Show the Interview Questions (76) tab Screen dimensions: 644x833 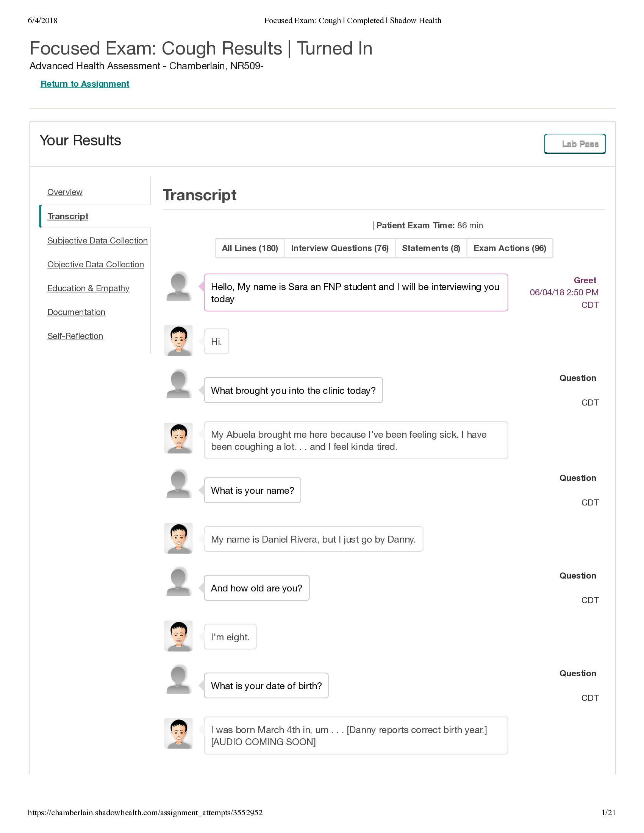(x=339, y=248)
